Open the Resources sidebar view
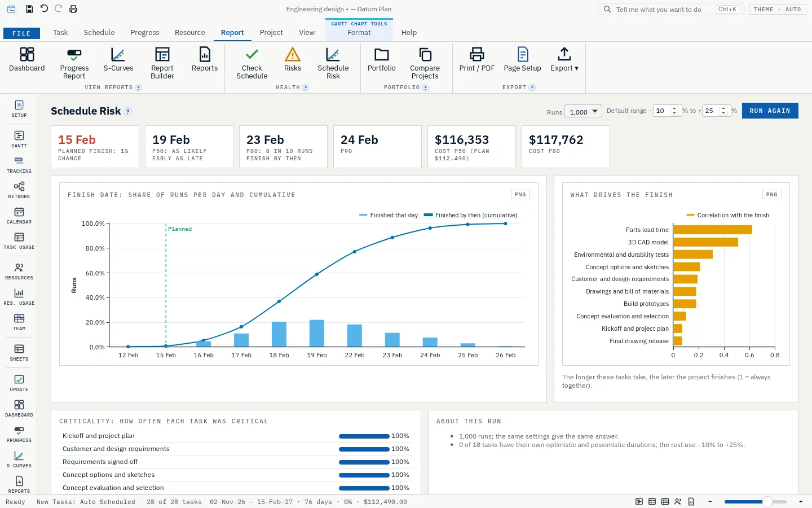 click(19, 271)
